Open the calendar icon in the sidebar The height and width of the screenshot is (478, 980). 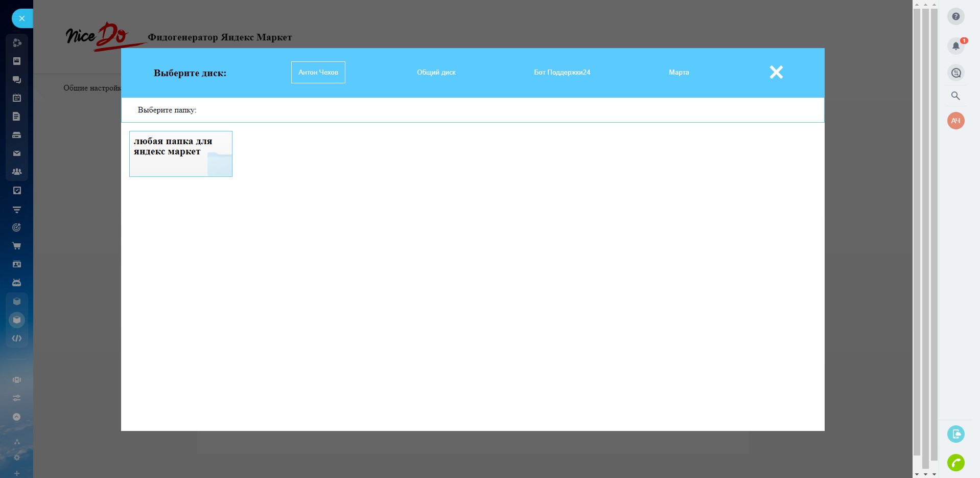(17, 98)
